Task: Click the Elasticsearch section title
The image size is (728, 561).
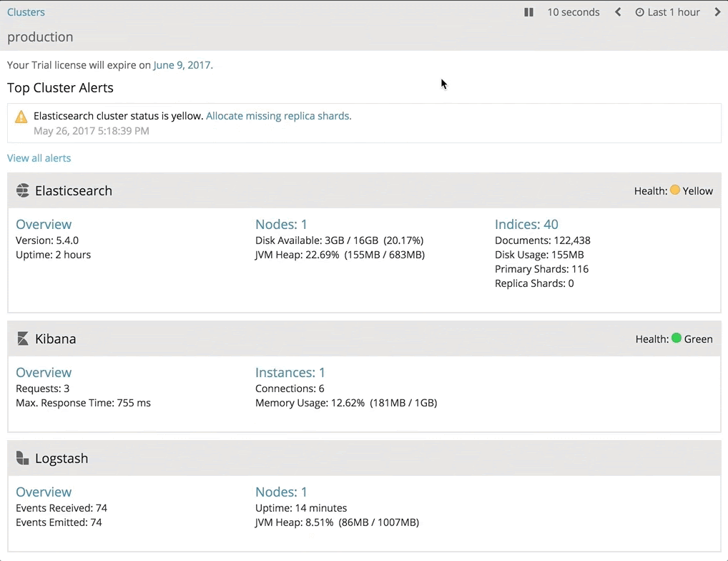Action: tap(74, 190)
